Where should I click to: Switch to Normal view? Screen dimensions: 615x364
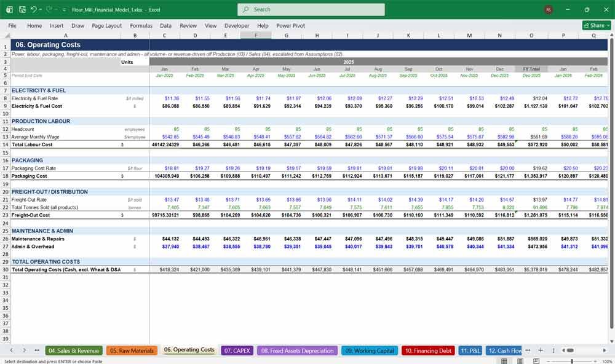504,361
